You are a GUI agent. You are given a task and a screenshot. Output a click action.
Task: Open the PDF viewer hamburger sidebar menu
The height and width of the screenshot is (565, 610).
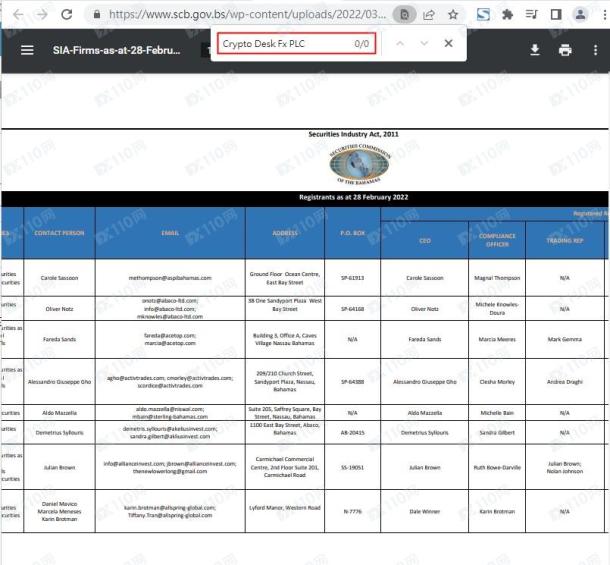click(27, 50)
